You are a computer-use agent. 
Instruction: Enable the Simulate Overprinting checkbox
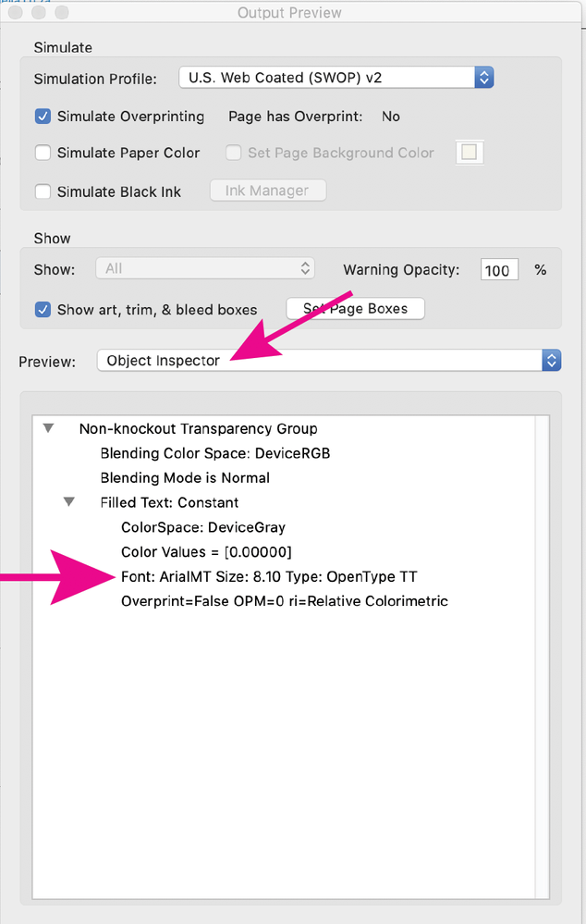[x=43, y=117]
